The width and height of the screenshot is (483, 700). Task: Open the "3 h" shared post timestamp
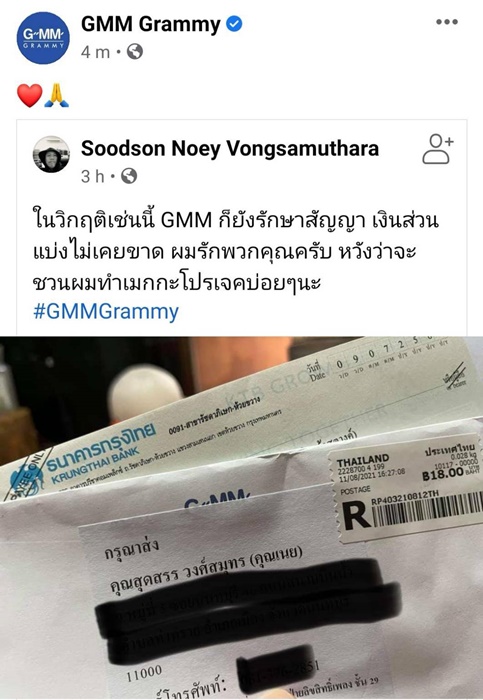(92, 176)
